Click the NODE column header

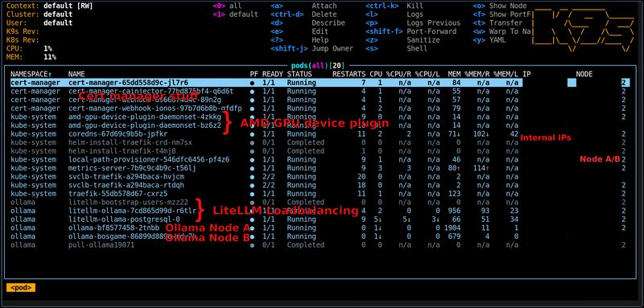[584, 74]
